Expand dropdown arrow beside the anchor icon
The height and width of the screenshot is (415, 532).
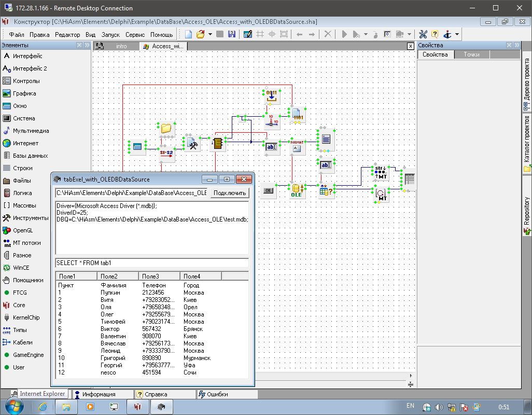tap(457, 35)
